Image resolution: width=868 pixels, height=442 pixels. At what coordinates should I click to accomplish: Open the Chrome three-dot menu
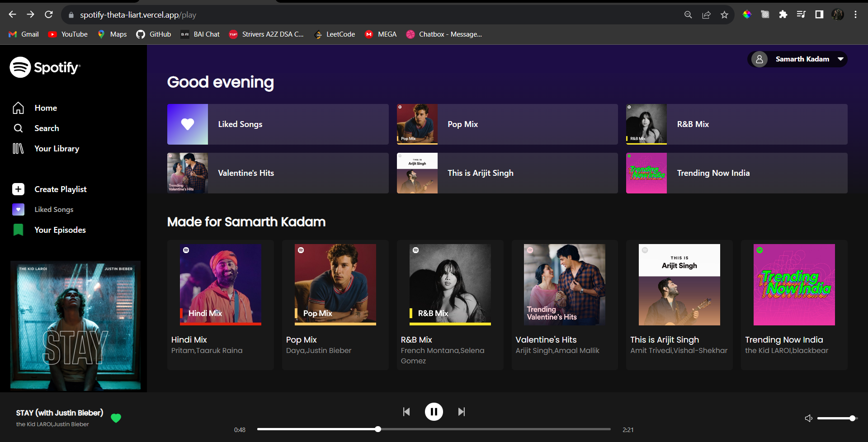coord(855,14)
